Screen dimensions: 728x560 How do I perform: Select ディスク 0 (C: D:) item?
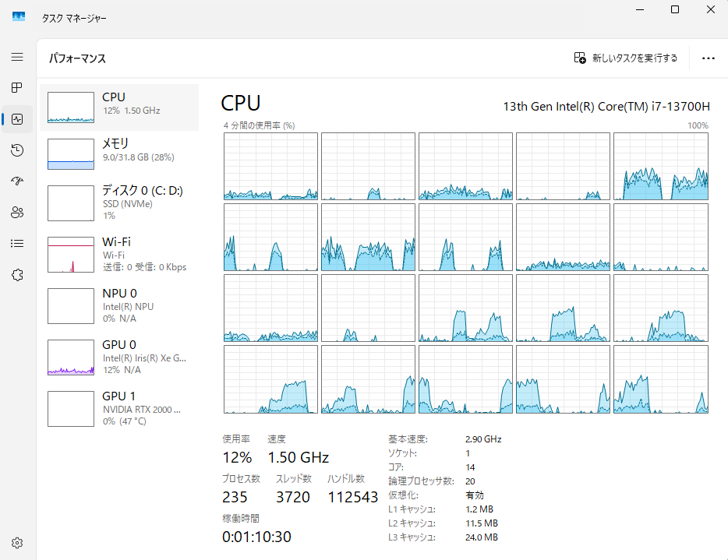click(x=119, y=203)
